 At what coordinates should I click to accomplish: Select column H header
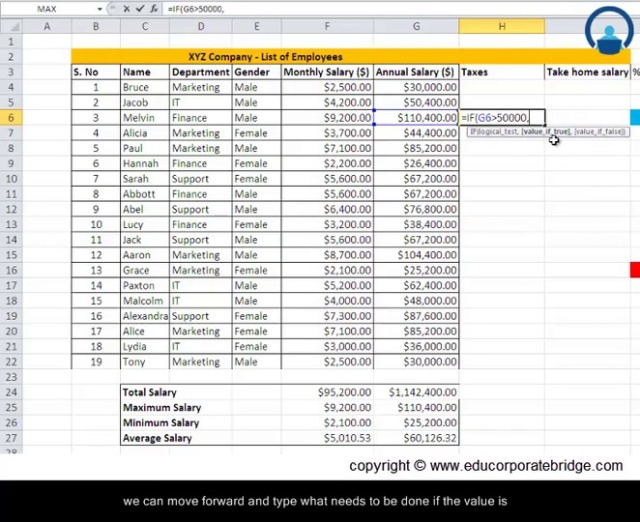point(502,27)
